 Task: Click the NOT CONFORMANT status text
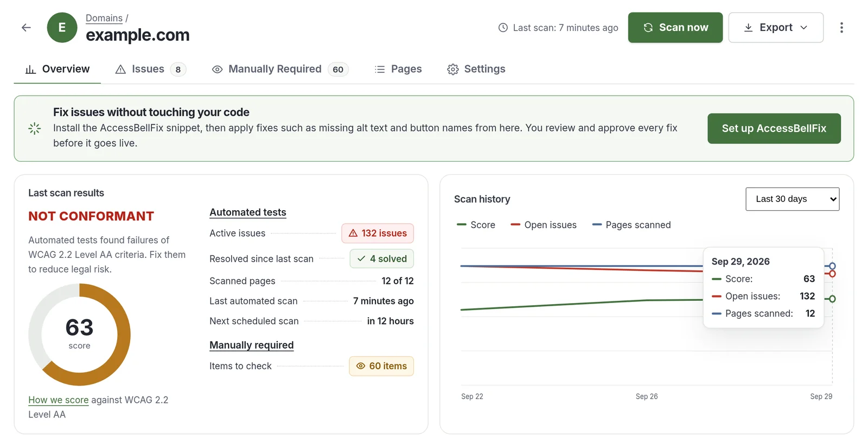coord(91,216)
